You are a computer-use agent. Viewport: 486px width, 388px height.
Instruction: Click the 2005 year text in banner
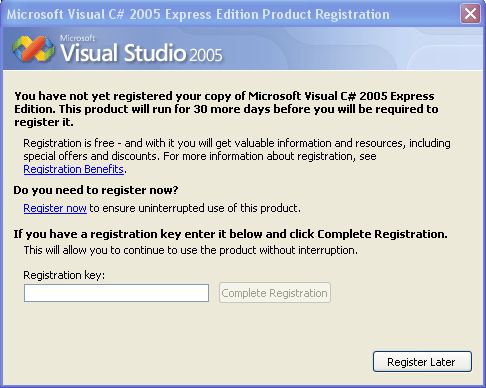[206, 55]
